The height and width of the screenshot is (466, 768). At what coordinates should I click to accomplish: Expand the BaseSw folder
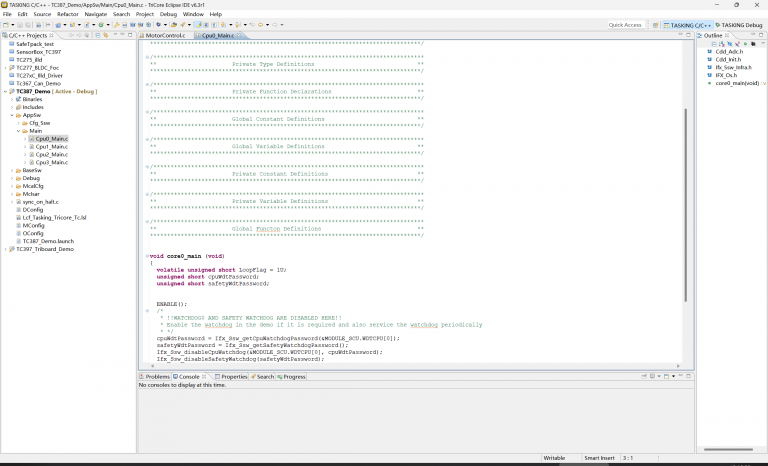point(12,170)
